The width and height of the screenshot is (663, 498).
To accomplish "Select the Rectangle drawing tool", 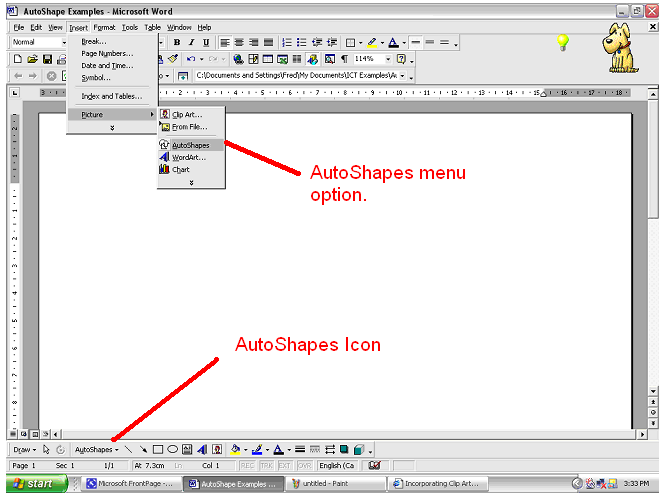I will tap(158, 449).
